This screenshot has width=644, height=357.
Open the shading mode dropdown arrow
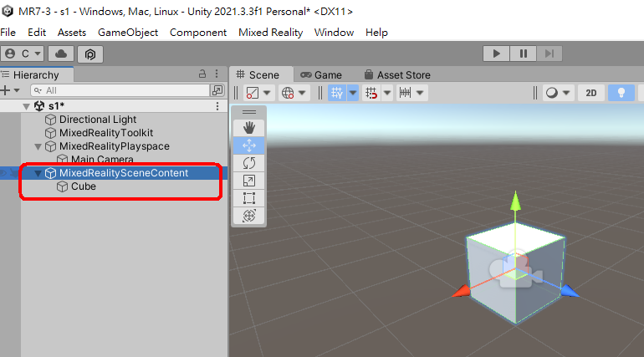coord(566,93)
